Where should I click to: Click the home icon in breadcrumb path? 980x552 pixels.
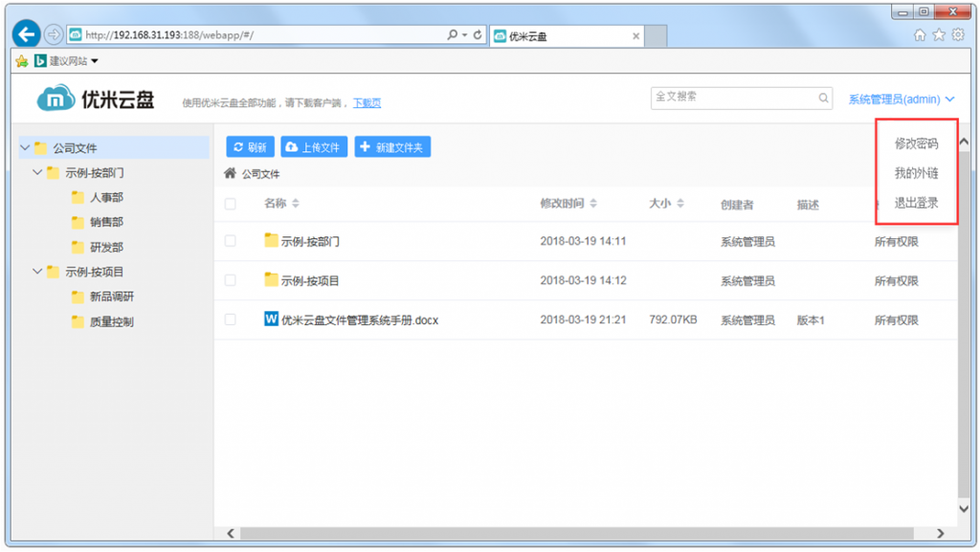[x=230, y=174]
